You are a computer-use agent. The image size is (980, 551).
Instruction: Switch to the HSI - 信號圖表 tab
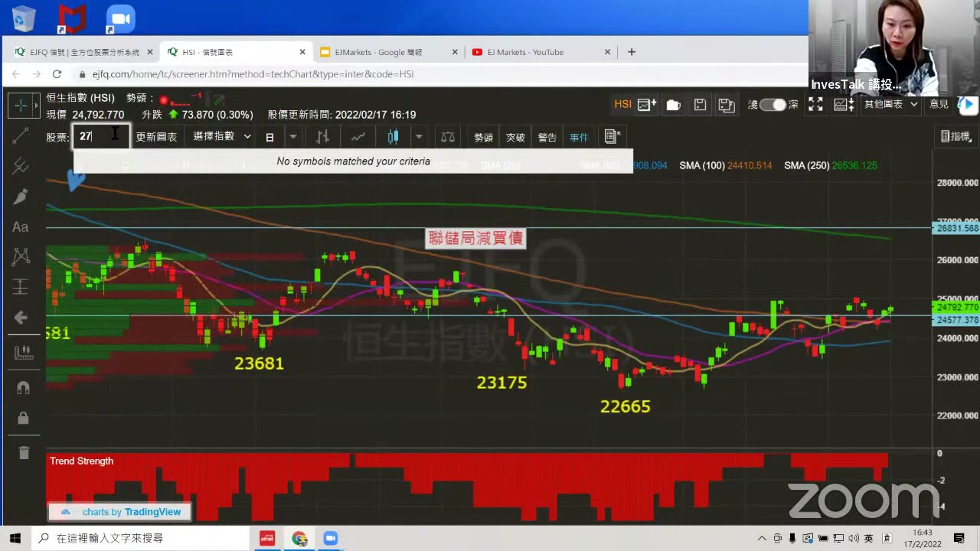234,52
